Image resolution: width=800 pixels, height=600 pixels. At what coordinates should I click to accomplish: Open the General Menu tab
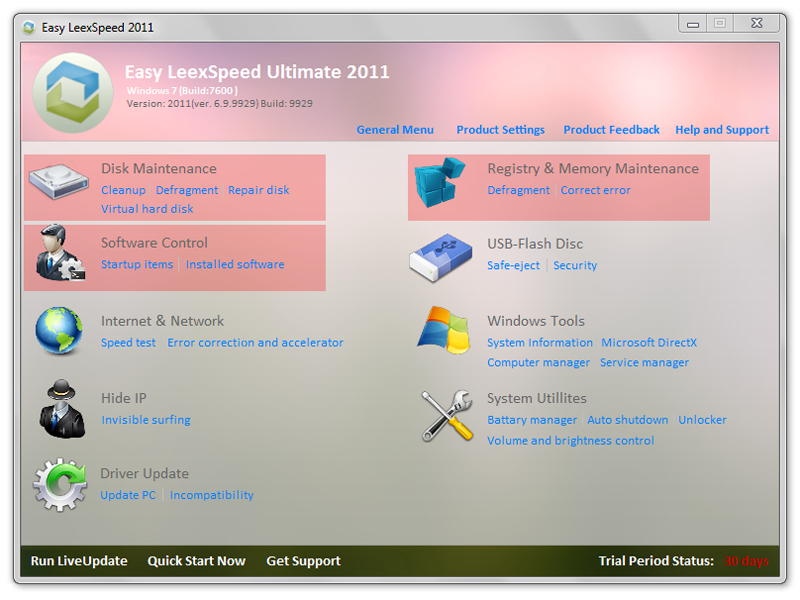click(x=395, y=130)
